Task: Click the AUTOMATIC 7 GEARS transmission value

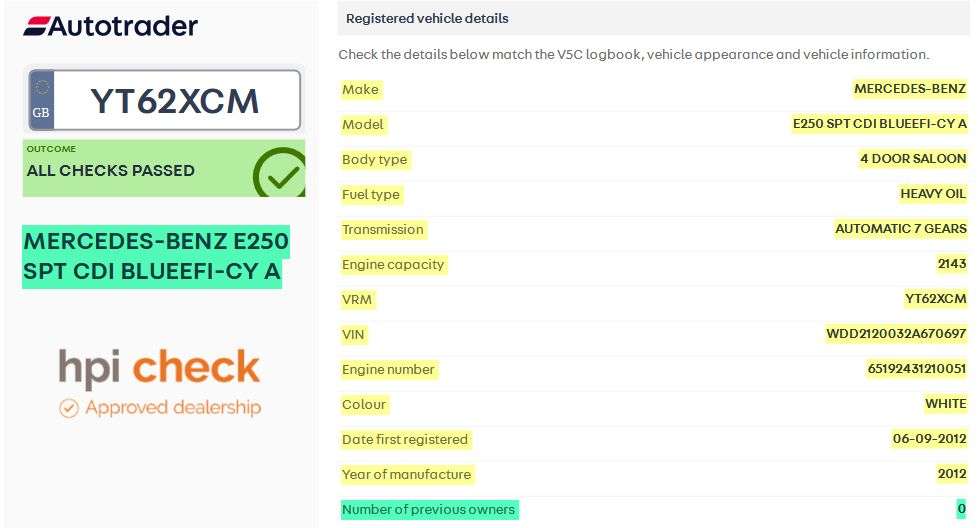Action: [x=901, y=229]
